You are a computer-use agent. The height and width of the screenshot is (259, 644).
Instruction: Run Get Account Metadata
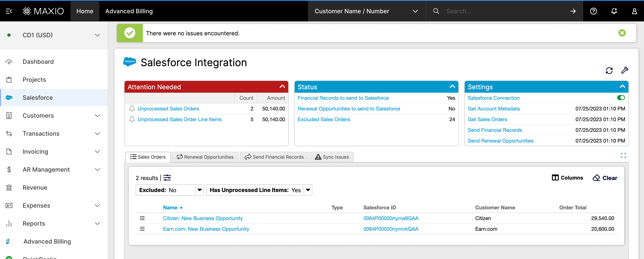click(x=494, y=109)
